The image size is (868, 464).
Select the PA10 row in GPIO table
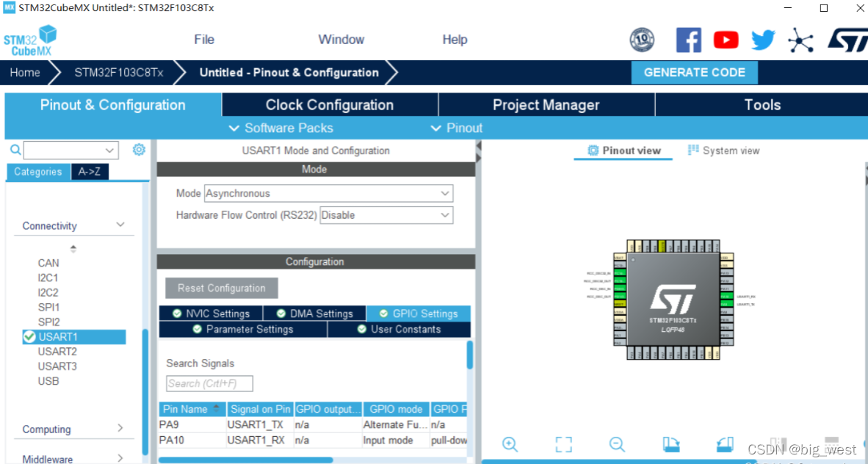point(313,441)
